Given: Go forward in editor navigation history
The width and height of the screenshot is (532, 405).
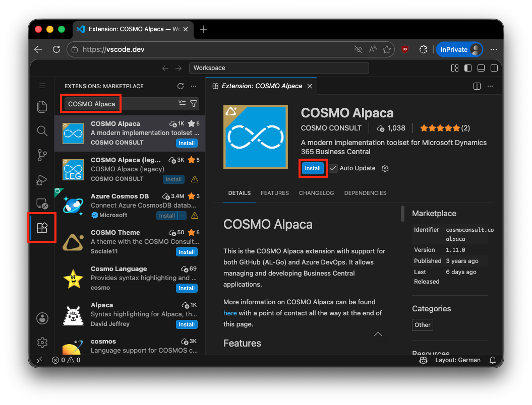Looking at the screenshot, I should point(179,68).
